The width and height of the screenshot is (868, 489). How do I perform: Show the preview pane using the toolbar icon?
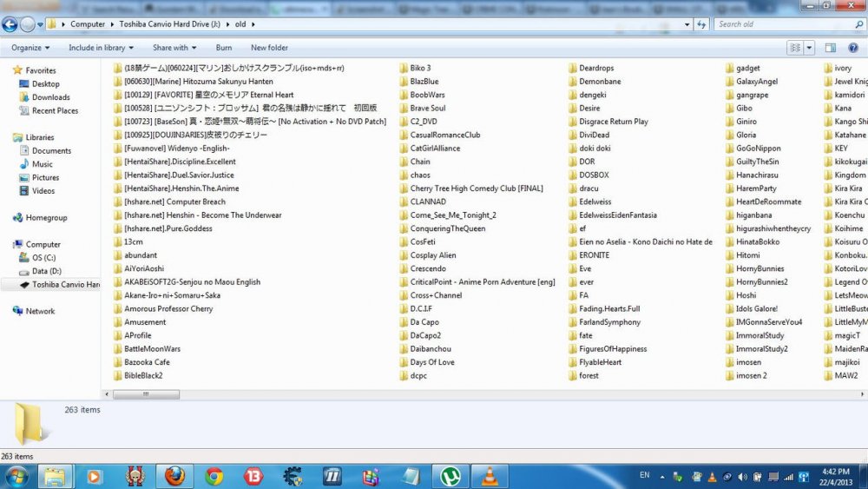(x=831, y=48)
